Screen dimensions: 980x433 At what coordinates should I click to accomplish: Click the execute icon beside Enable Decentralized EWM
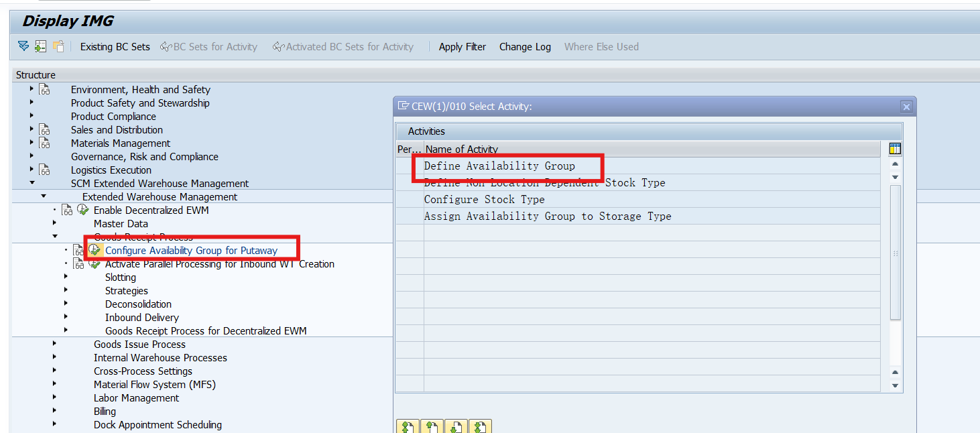82,209
